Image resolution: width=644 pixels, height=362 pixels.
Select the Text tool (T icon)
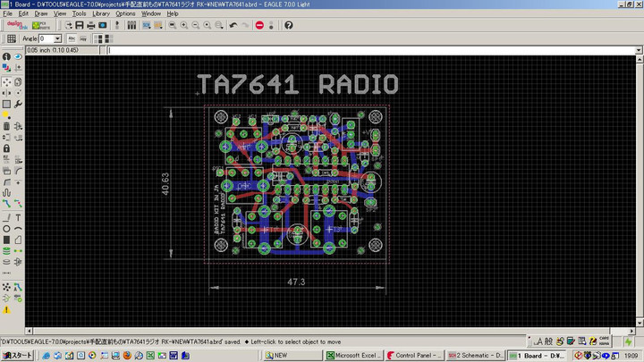[19, 217]
